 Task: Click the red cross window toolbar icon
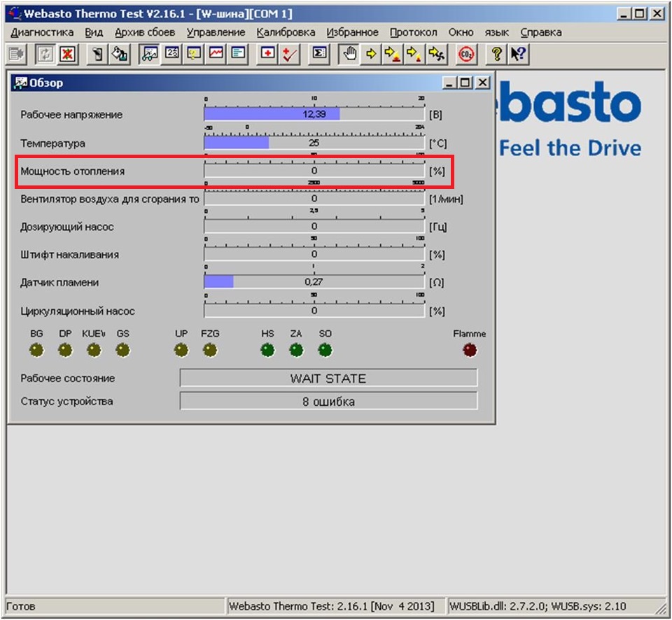click(x=267, y=54)
